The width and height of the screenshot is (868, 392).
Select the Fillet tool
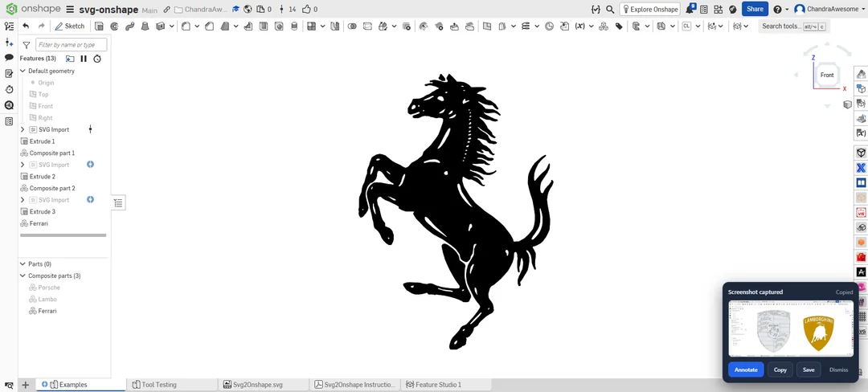186,26
